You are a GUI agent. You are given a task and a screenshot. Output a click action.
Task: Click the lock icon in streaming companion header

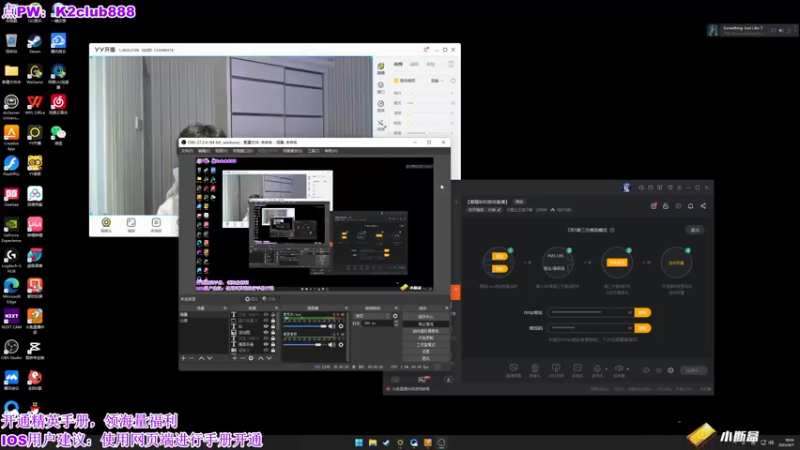666,206
